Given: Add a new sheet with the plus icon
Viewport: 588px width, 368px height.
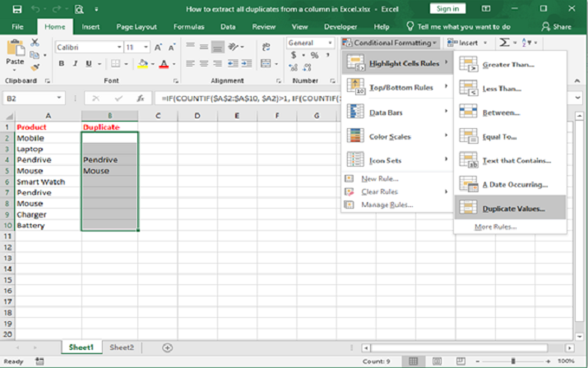Looking at the screenshot, I should 167,347.
